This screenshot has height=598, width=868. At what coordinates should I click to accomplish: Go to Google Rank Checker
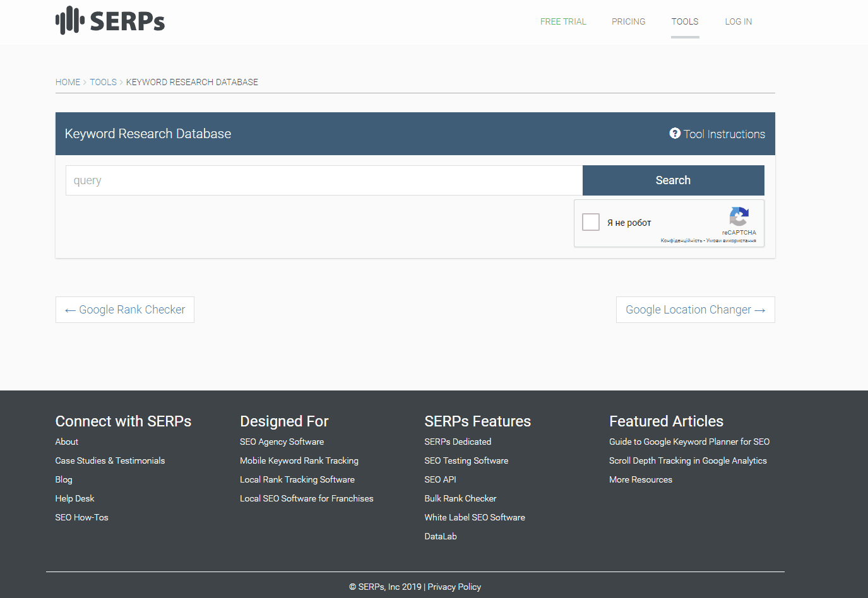[125, 310]
